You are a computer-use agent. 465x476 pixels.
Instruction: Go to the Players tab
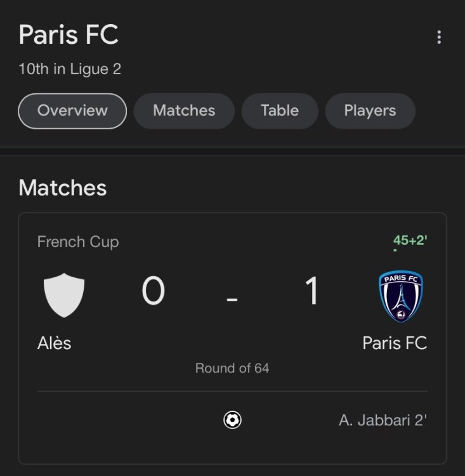click(370, 110)
